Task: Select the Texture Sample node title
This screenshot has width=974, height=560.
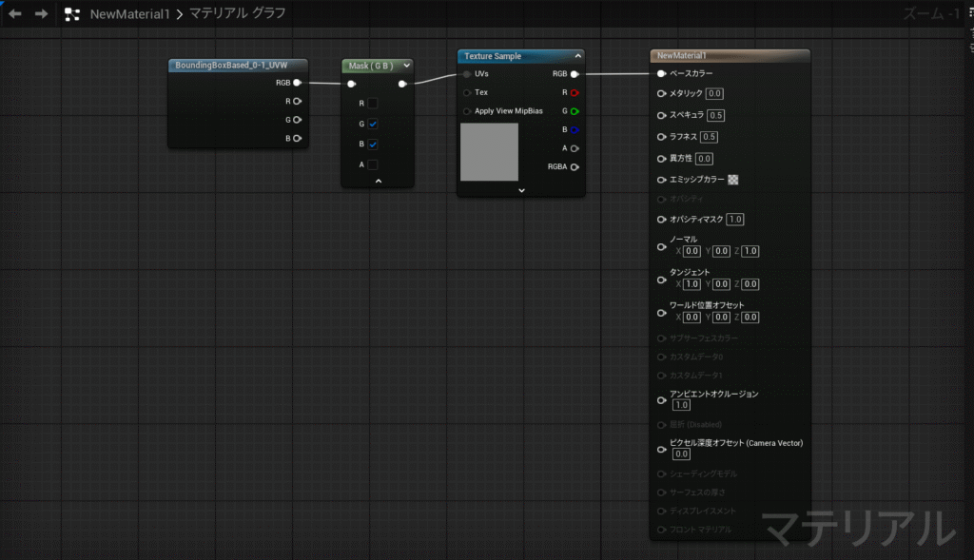Action: (x=493, y=56)
